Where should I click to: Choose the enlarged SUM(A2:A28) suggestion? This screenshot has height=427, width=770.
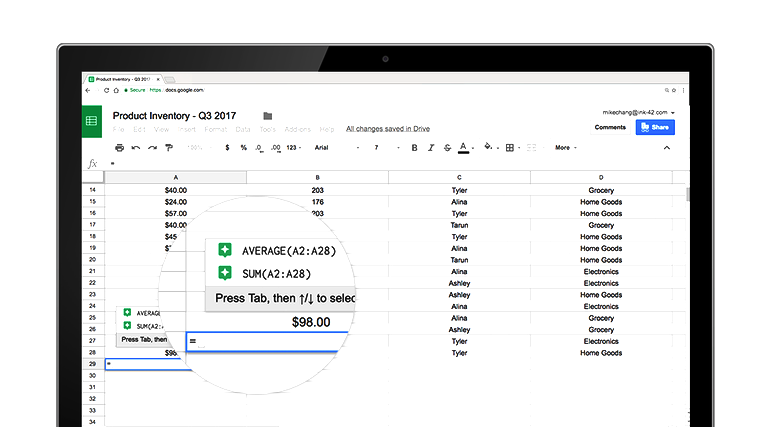pyautogui.click(x=280, y=273)
